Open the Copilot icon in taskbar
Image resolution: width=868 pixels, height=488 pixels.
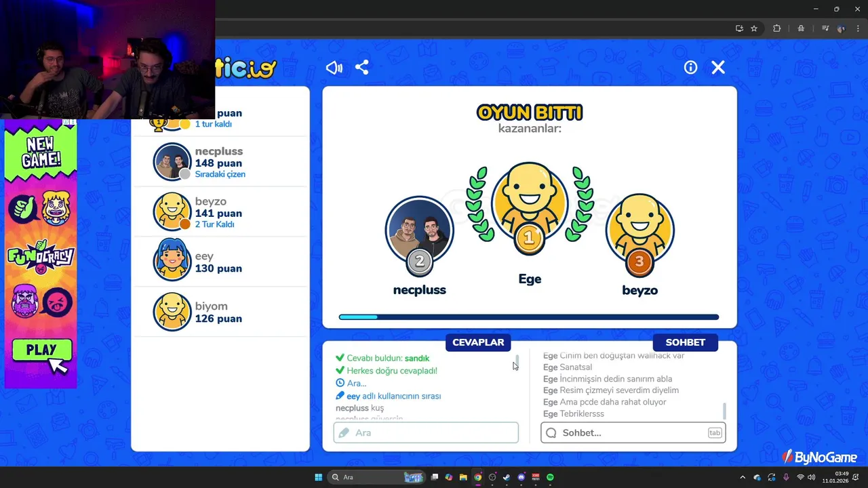[449, 477]
